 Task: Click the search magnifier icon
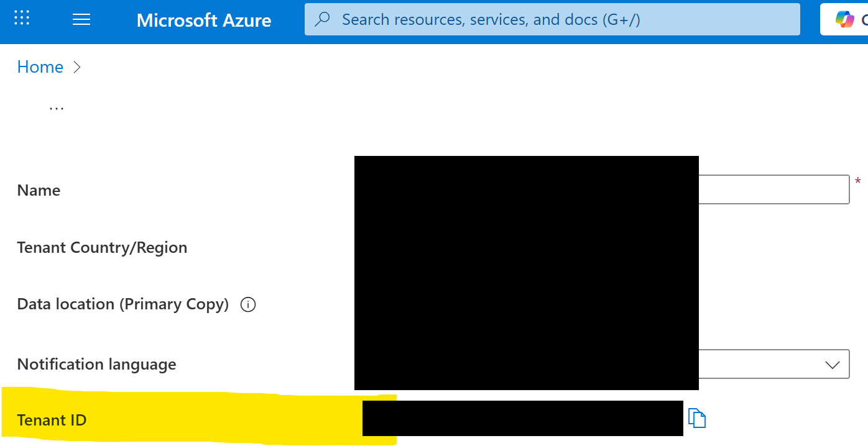(x=321, y=19)
